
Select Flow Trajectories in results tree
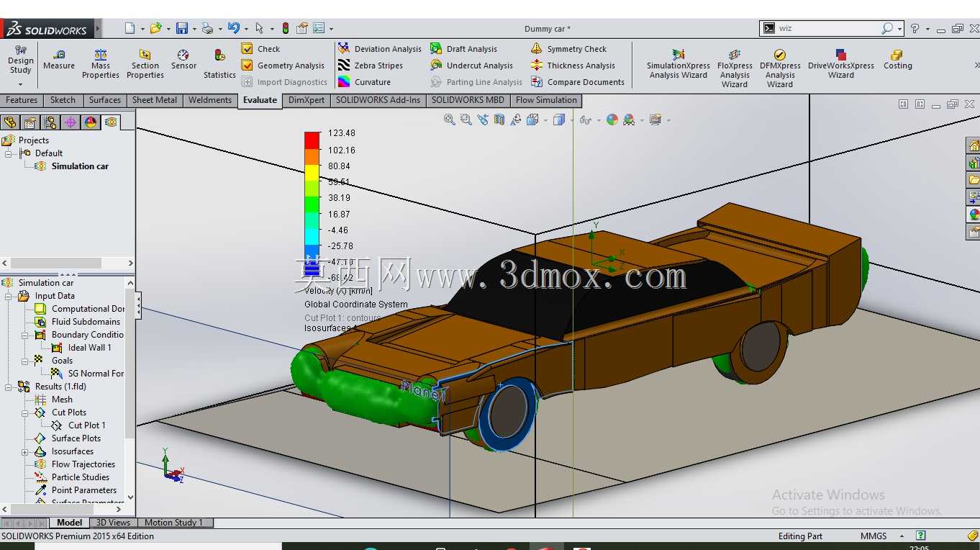(75, 464)
